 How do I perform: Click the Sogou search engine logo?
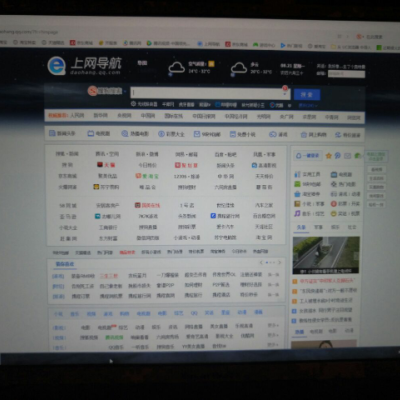click(105, 91)
